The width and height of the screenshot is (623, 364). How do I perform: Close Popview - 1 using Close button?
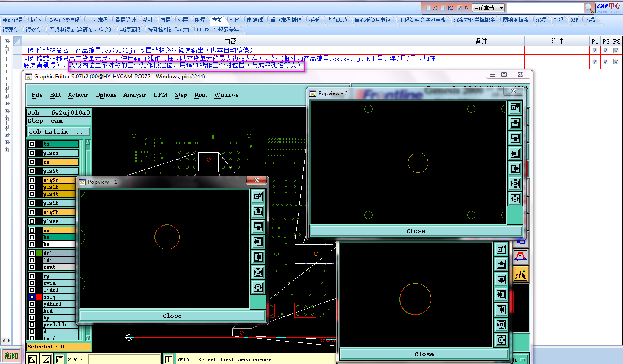pos(172,316)
